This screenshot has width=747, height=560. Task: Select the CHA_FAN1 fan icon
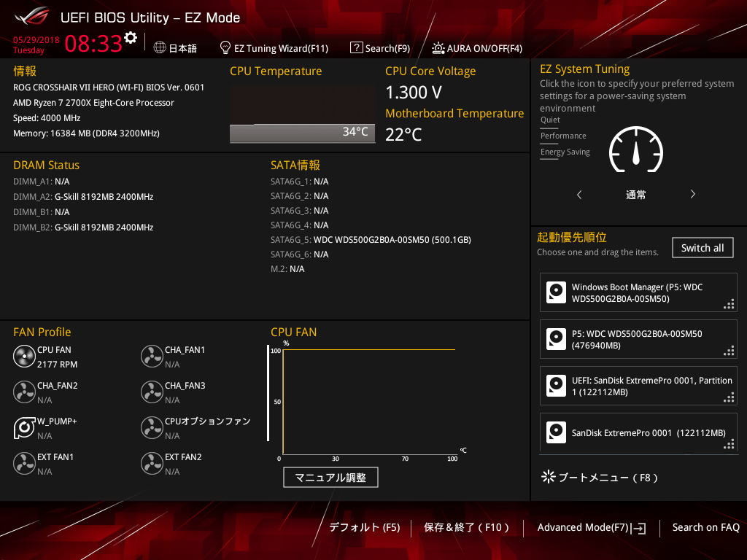152,356
